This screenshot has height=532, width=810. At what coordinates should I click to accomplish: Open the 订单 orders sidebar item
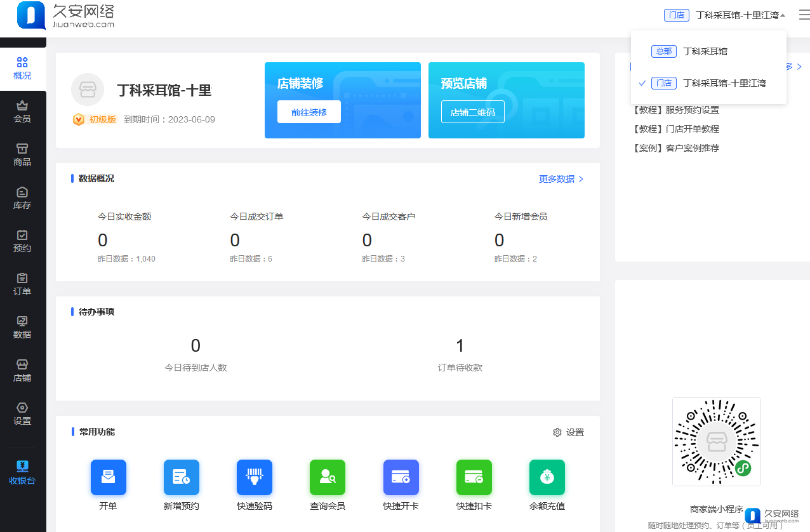point(22,284)
